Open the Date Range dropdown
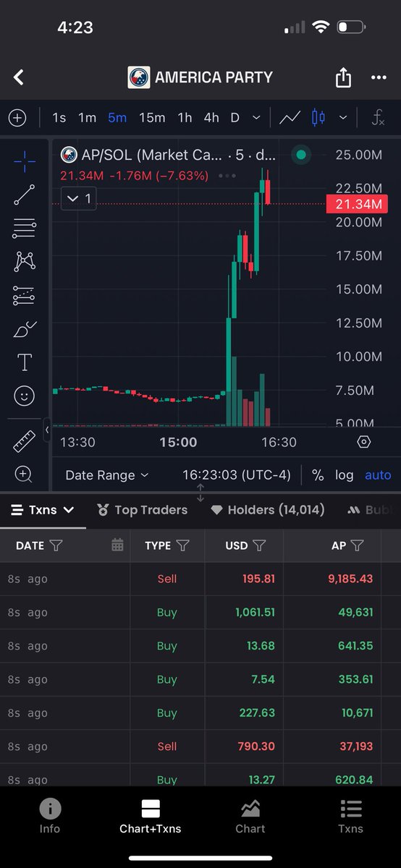This screenshot has height=868, width=401. tap(107, 475)
